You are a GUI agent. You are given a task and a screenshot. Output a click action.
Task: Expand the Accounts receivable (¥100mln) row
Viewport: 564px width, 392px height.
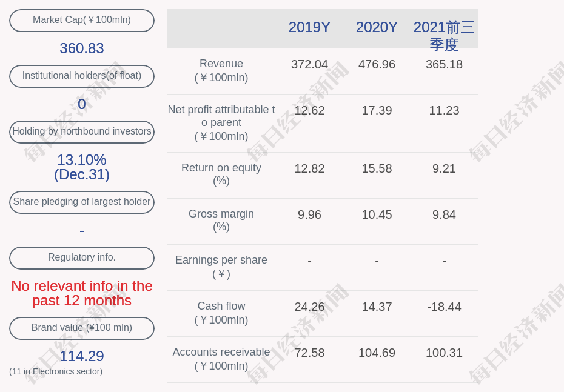point(221,359)
